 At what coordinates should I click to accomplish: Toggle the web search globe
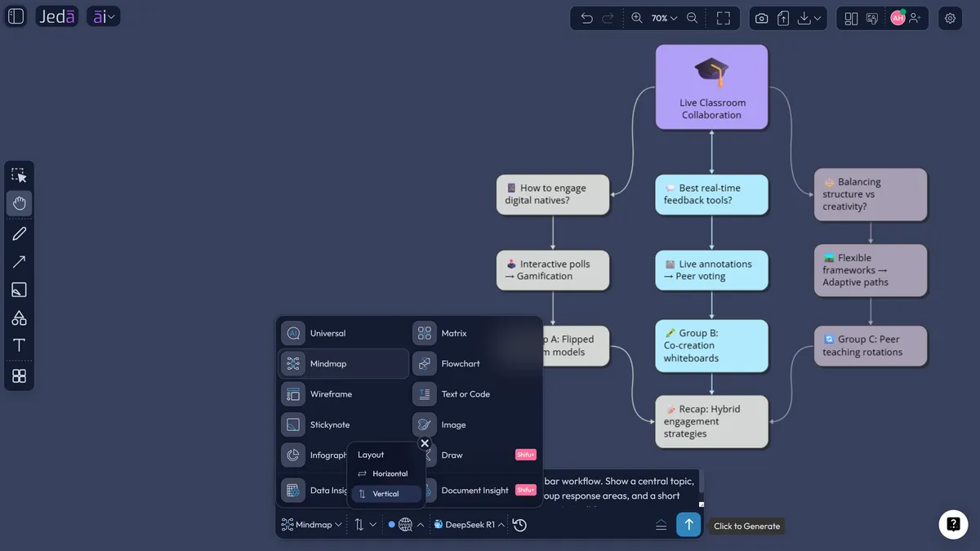pos(405,525)
